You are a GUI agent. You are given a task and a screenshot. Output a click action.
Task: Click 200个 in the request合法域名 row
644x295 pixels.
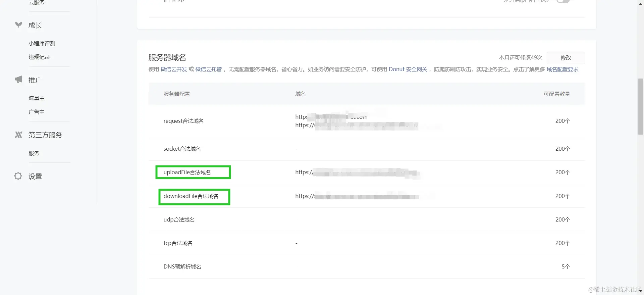pyautogui.click(x=563, y=121)
